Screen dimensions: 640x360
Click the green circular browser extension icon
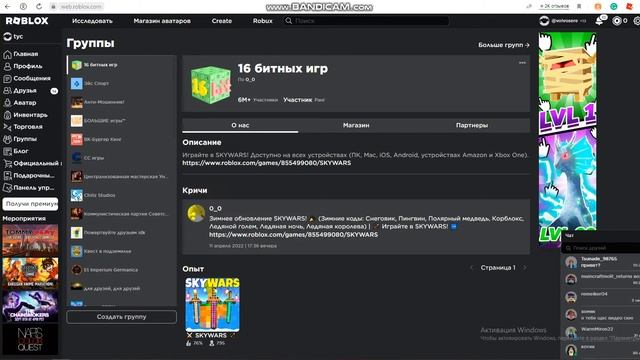613,7
